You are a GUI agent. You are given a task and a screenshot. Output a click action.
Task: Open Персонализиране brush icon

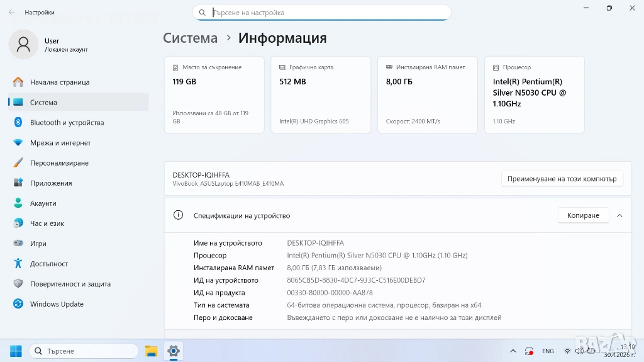click(18, 162)
